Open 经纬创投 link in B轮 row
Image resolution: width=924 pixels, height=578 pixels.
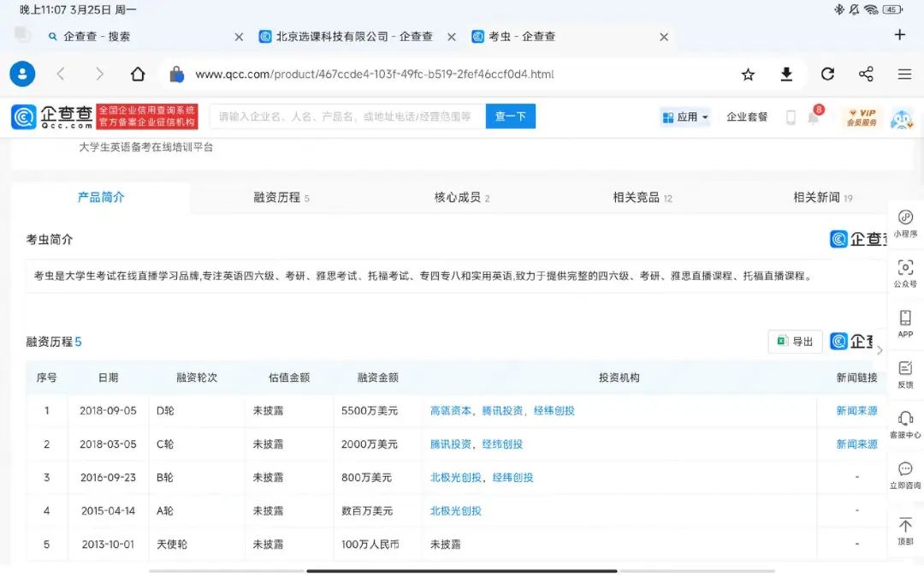pyautogui.click(x=512, y=478)
